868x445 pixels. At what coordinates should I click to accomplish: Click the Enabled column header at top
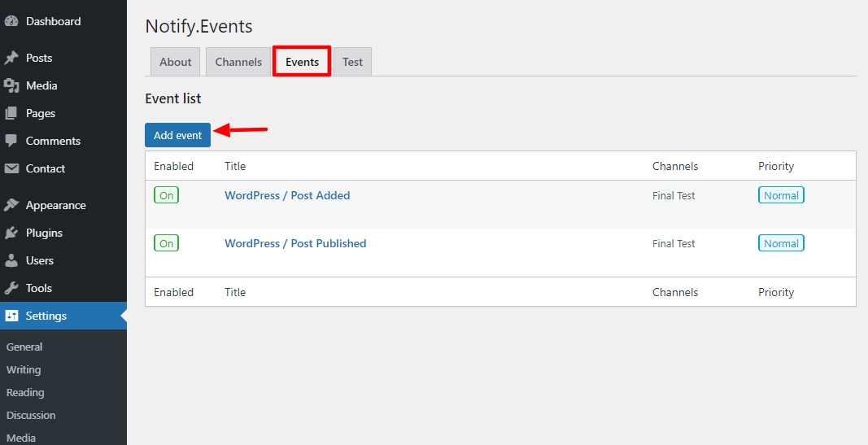click(x=174, y=166)
